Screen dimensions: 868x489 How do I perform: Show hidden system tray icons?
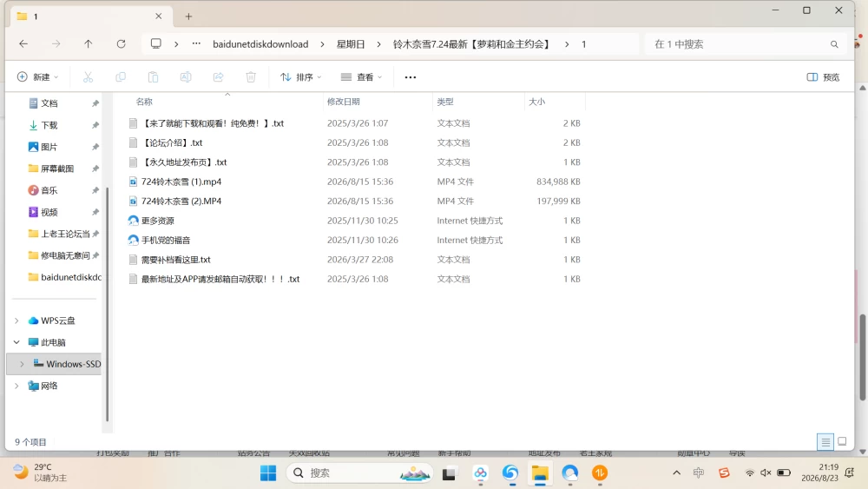point(676,472)
